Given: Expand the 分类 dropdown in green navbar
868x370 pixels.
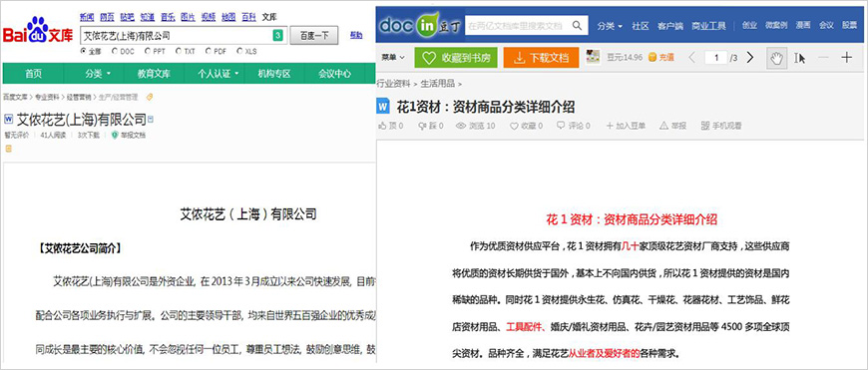Looking at the screenshot, I should pos(98,74).
